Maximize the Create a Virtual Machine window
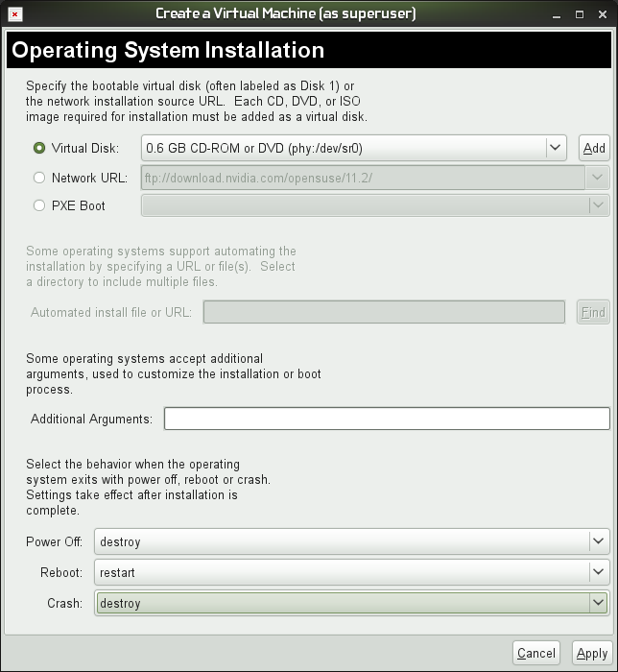 point(579,14)
